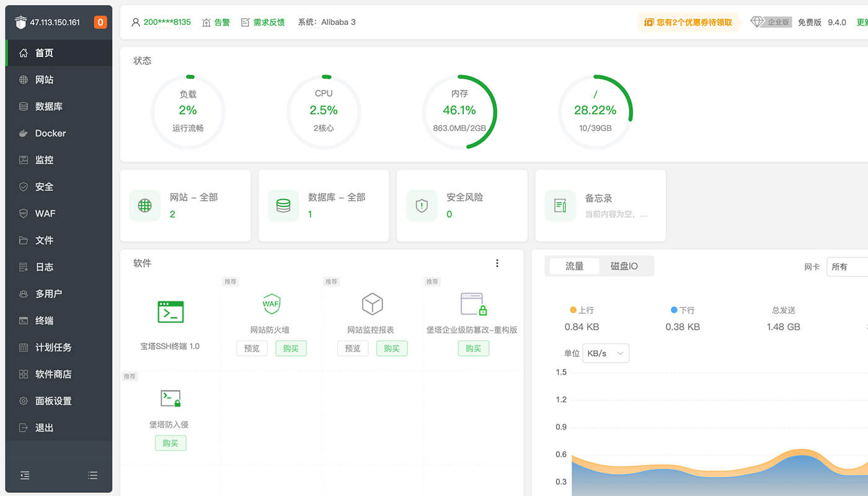This screenshot has height=496, width=868.
Task: Click the 监控 monitor sidebar icon
Action: (x=24, y=160)
